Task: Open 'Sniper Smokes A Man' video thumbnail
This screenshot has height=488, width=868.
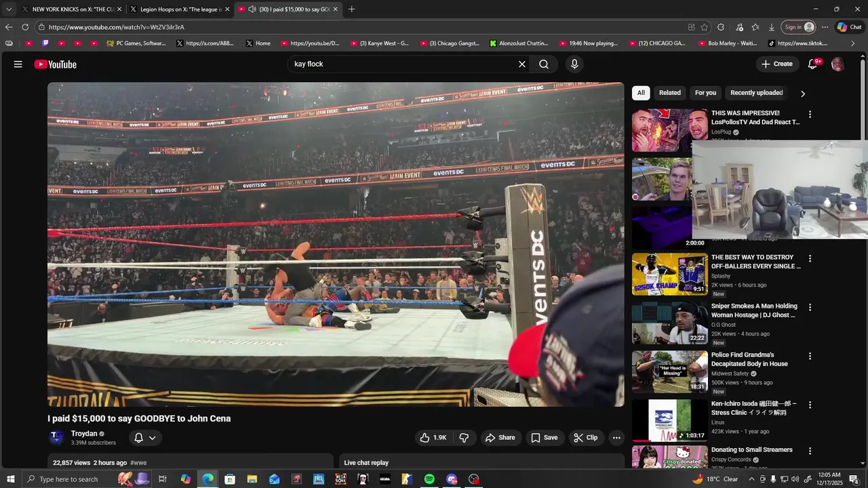Action: [670, 323]
